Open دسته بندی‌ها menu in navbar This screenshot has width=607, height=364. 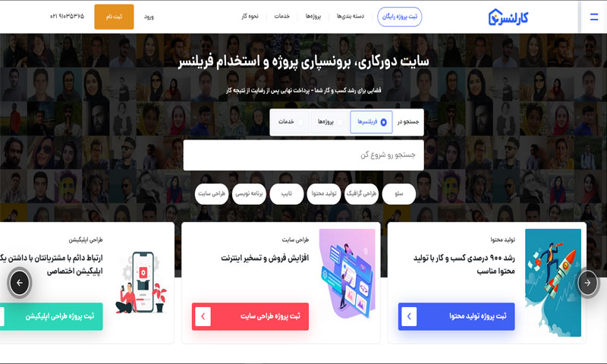(x=350, y=16)
